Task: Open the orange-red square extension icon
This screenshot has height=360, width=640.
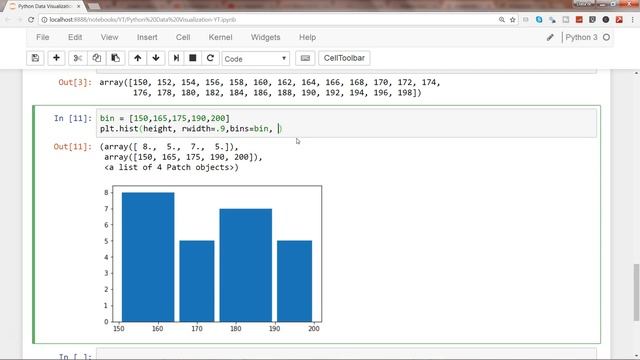Action: click(x=579, y=20)
